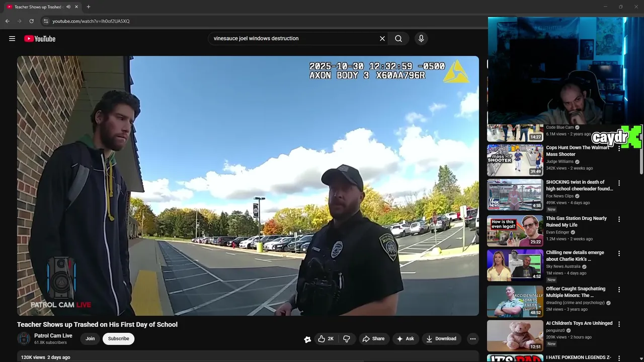
Task: Pause the video by clicking player
Action: [x=248, y=186]
